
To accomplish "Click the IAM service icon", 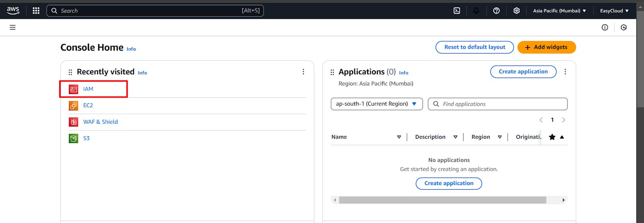I will pyautogui.click(x=73, y=89).
